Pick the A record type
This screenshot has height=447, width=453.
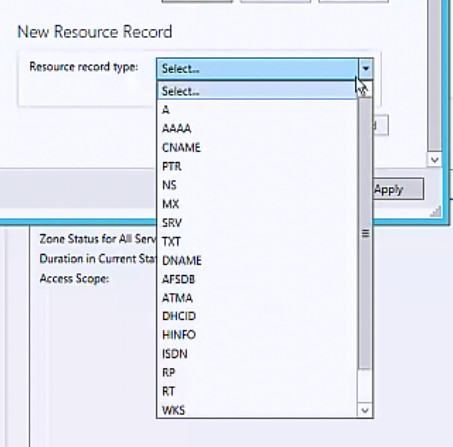point(257,110)
